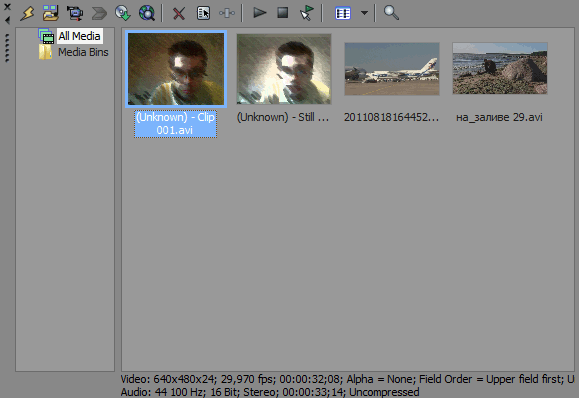This screenshot has height=398, width=579.
Task: Click the Get Media from Web icon
Action: point(147,13)
